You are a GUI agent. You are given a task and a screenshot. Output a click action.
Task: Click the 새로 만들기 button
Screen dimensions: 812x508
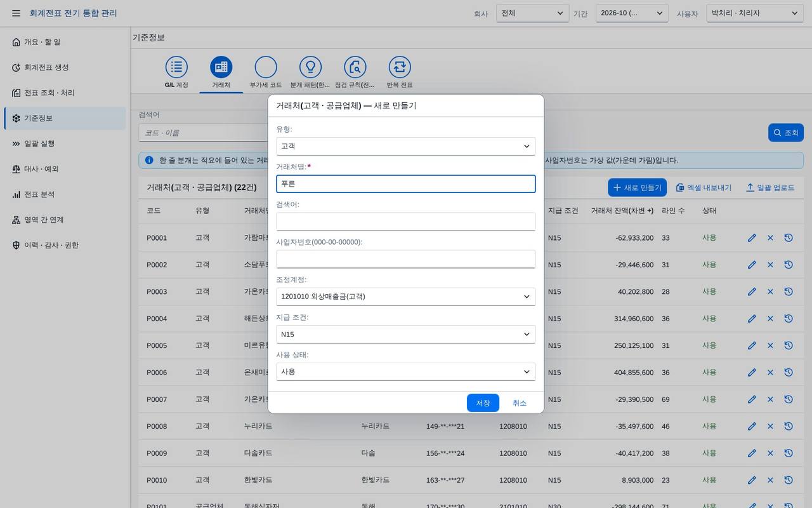tap(637, 188)
